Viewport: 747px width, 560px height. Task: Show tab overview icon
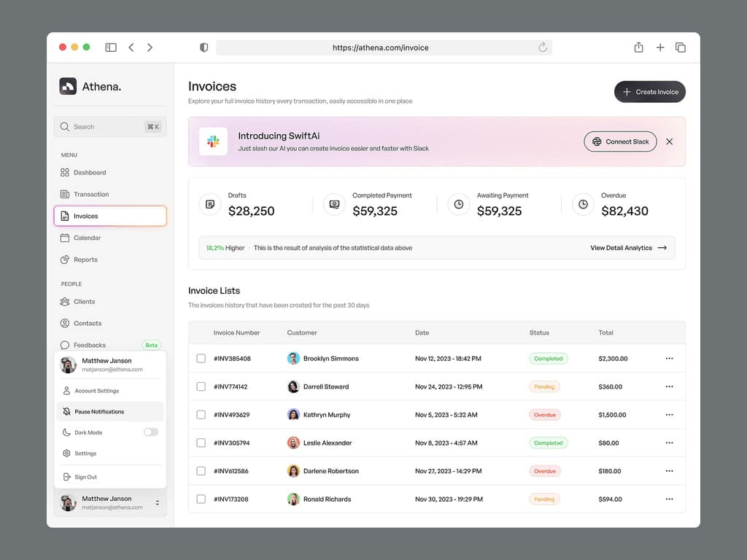click(681, 47)
